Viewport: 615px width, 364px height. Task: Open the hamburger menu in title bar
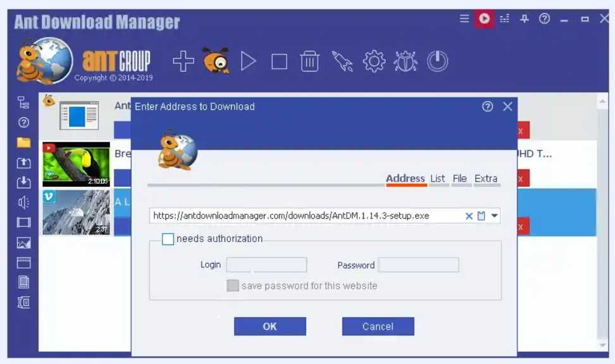(464, 18)
